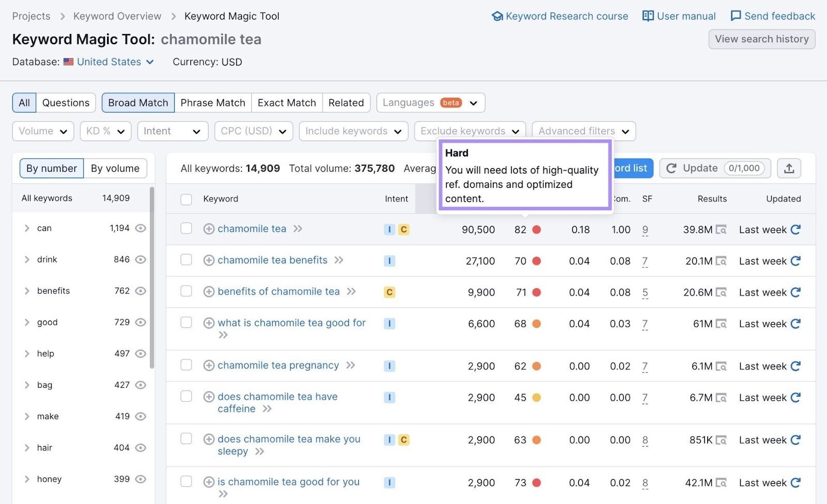Click double-arrow icon next to chamomile tea benefits
The image size is (827, 504).
[339, 260]
